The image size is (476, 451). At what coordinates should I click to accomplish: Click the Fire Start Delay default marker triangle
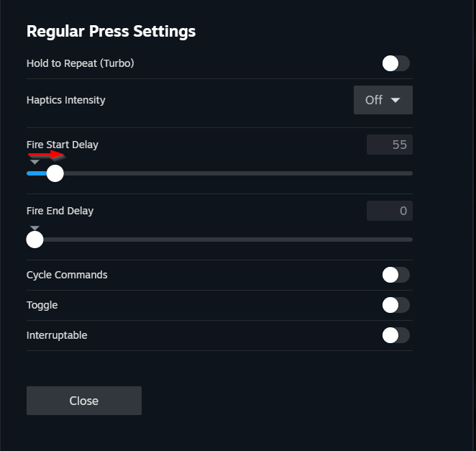[35, 162]
